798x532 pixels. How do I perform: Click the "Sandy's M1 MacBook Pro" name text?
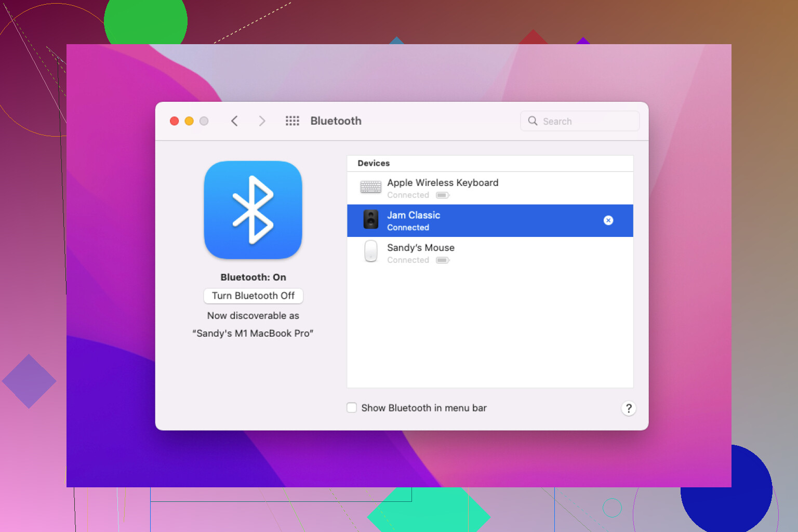click(x=253, y=334)
